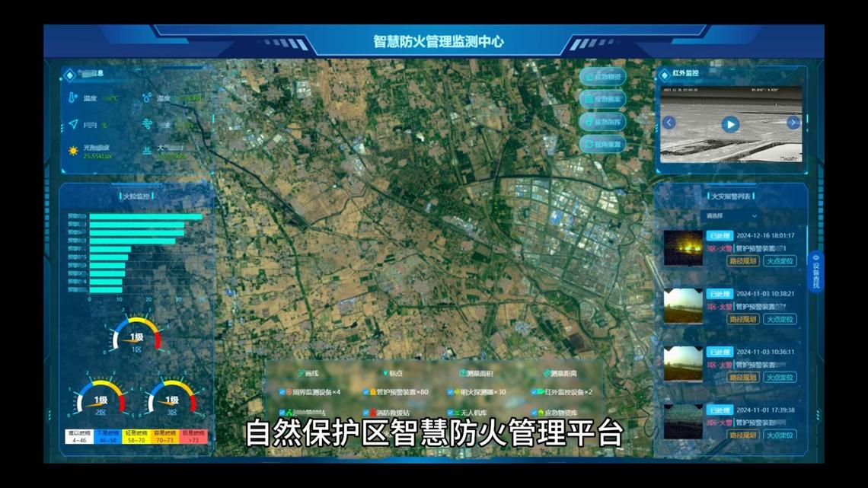Click the 视角重置 view reset control
Viewport: 868px width, 488px height.
pyautogui.click(x=602, y=142)
